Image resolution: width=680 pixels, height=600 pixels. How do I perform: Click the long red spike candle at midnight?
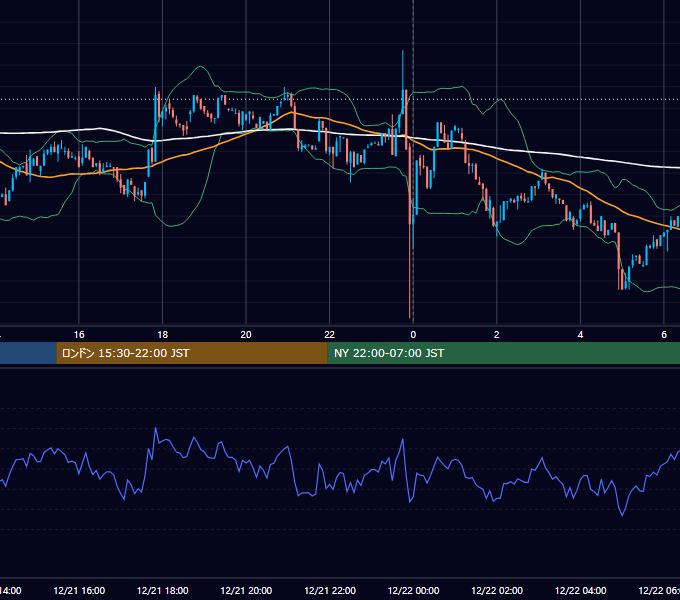[x=410, y=230]
